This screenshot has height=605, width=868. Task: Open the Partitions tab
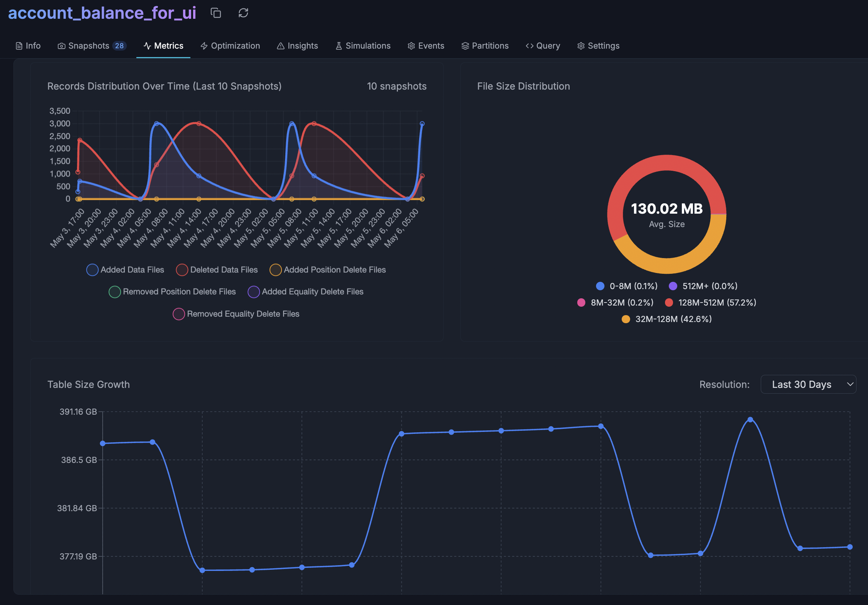point(485,46)
